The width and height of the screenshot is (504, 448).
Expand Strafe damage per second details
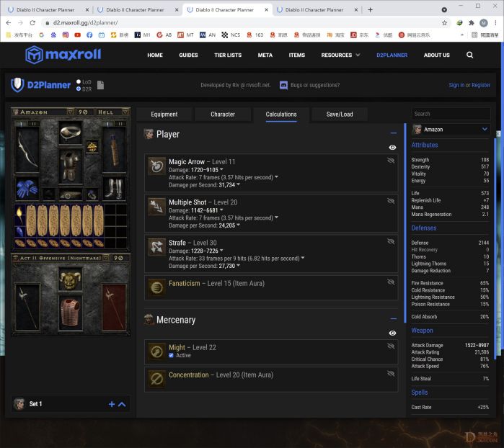point(238,266)
